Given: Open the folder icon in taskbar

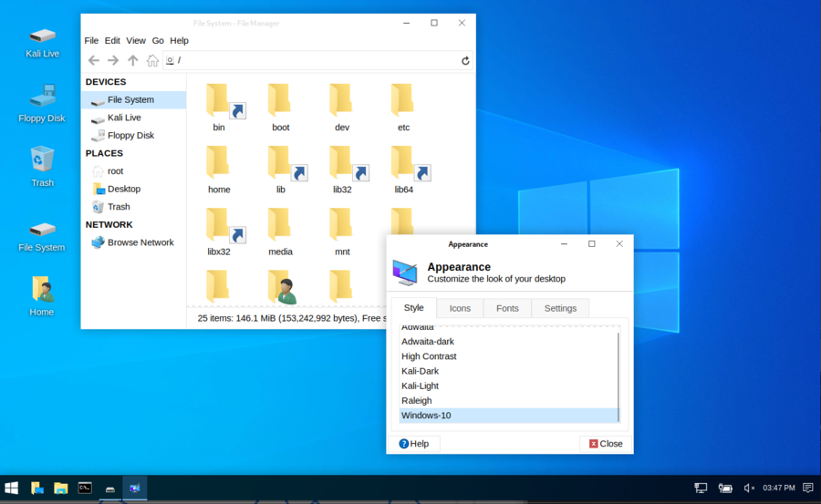Looking at the screenshot, I should click(x=61, y=489).
